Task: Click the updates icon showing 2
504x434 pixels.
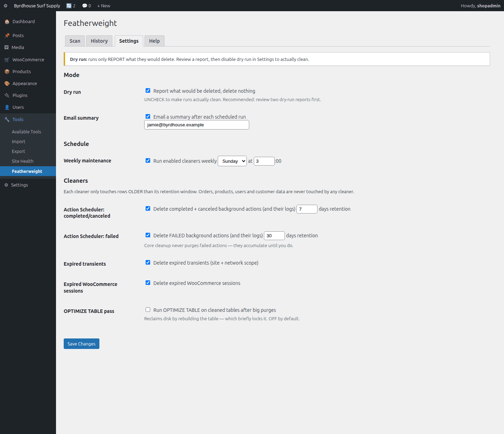Action: 69,6
